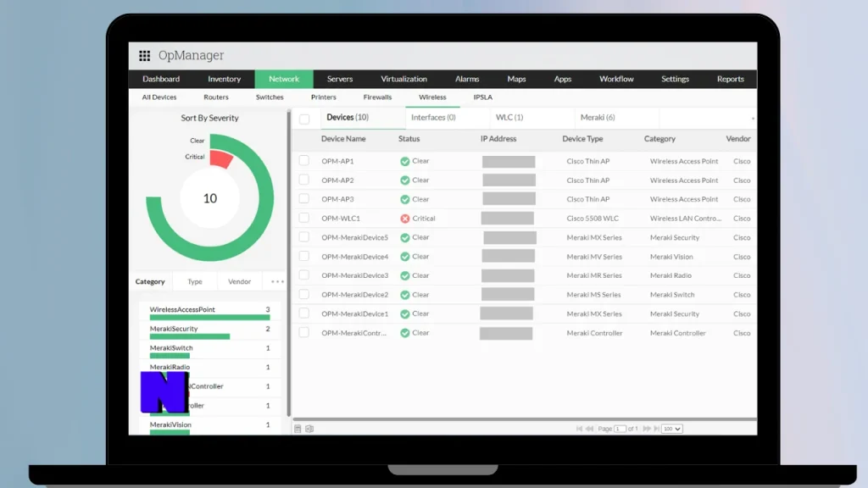Click the WirelessAccessPoint category bar

coord(210,318)
